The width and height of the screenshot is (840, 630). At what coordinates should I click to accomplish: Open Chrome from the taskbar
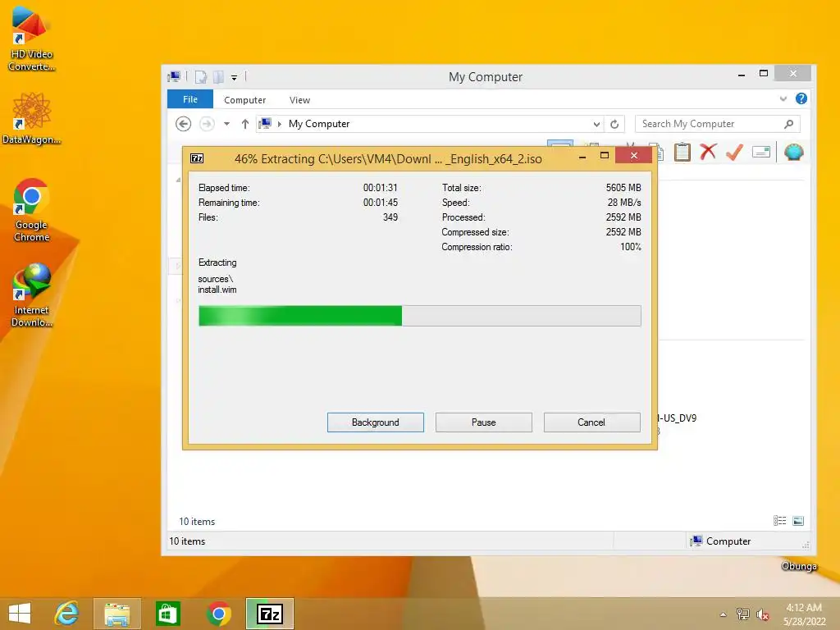pyautogui.click(x=218, y=614)
